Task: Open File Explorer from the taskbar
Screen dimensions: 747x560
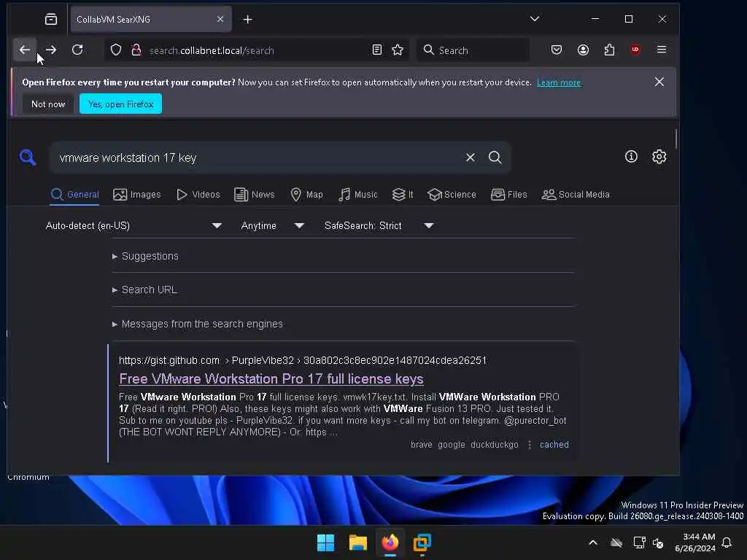Action: (357, 542)
